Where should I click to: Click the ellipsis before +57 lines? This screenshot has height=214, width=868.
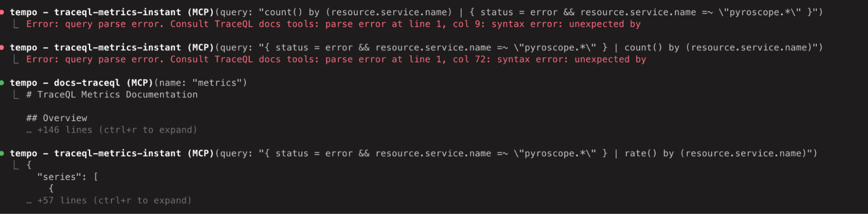(x=29, y=201)
